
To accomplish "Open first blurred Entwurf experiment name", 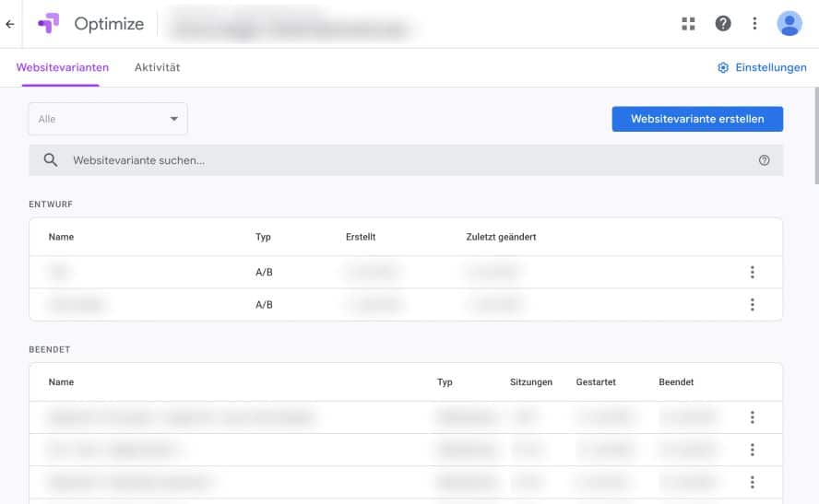I will pos(59,272).
